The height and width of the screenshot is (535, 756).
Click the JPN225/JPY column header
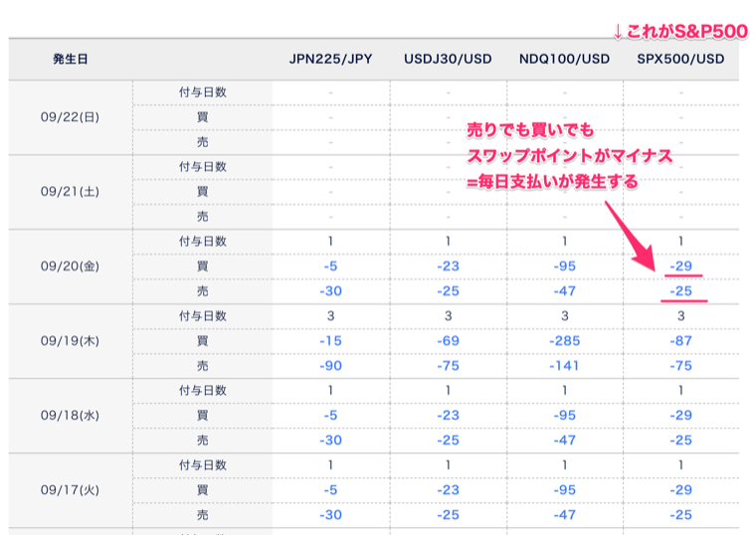tap(330, 60)
